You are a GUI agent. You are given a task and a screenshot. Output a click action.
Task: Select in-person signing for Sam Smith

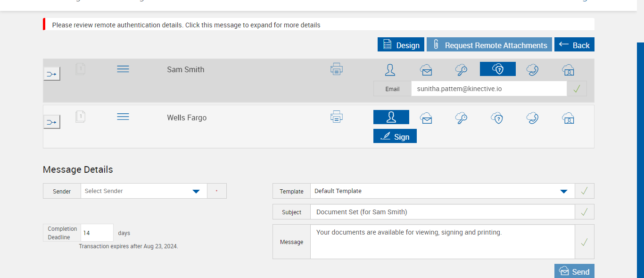pyautogui.click(x=390, y=70)
